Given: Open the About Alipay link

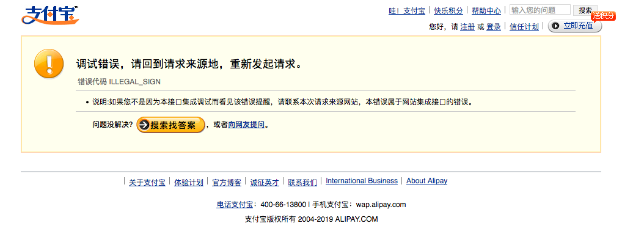Looking at the screenshot, I should (426, 181).
